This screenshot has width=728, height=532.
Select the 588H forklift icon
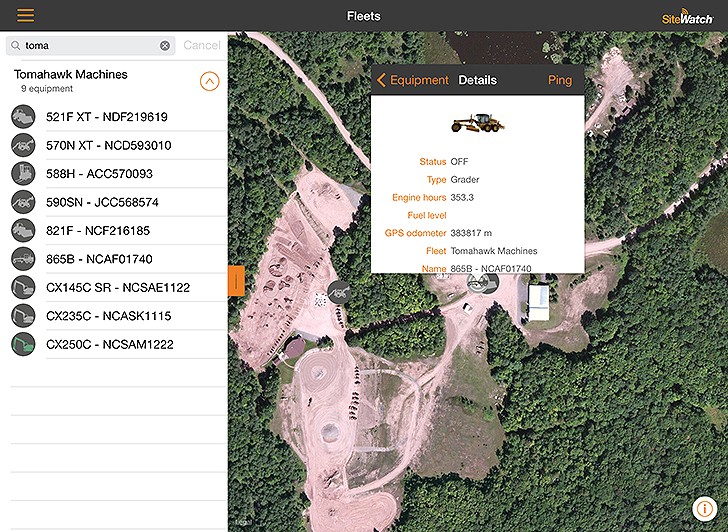[x=23, y=174]
